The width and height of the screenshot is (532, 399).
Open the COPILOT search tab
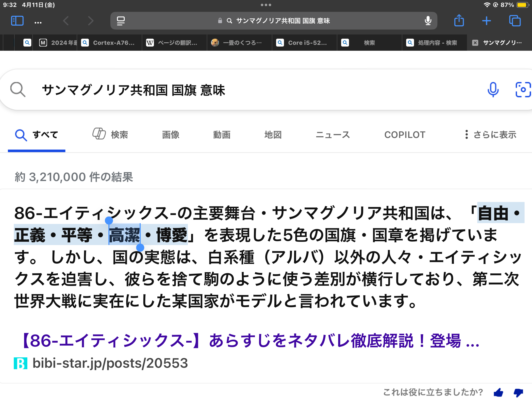[405, 135]
